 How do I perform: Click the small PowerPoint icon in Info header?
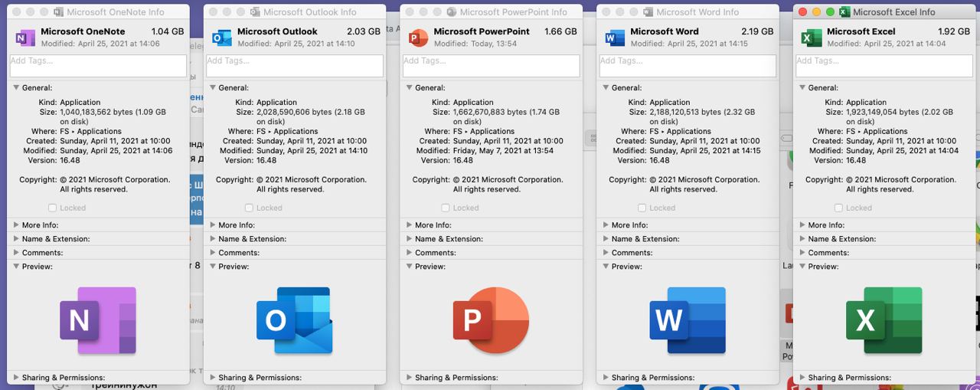coord(418,38)
